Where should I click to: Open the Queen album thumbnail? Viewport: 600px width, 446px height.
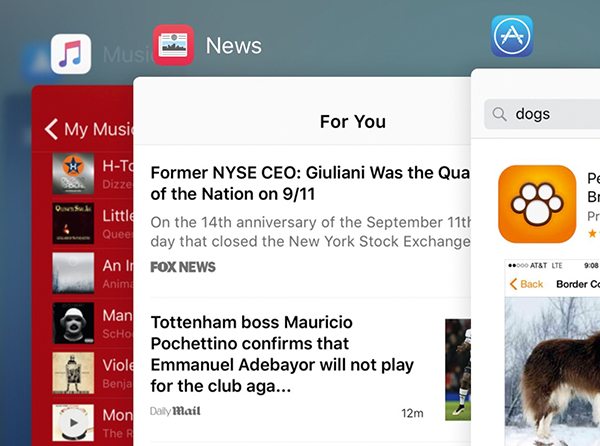point(73,223)
